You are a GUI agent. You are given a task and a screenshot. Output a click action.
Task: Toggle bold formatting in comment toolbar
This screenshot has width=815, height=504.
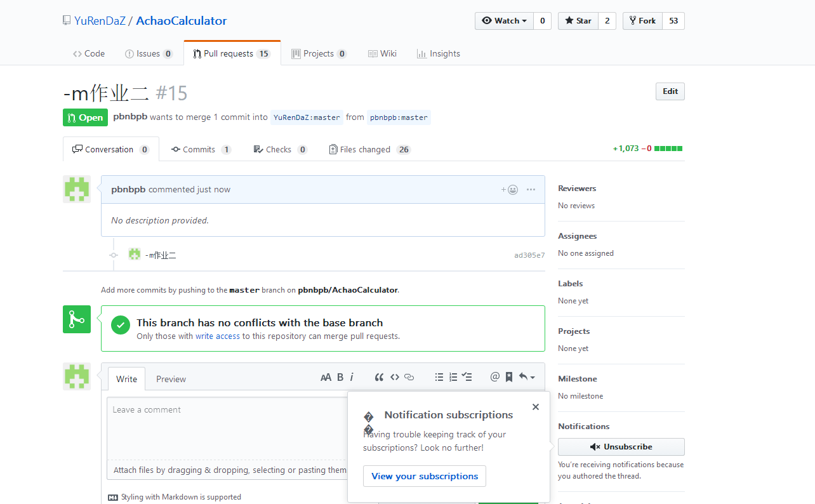point(340,377)
